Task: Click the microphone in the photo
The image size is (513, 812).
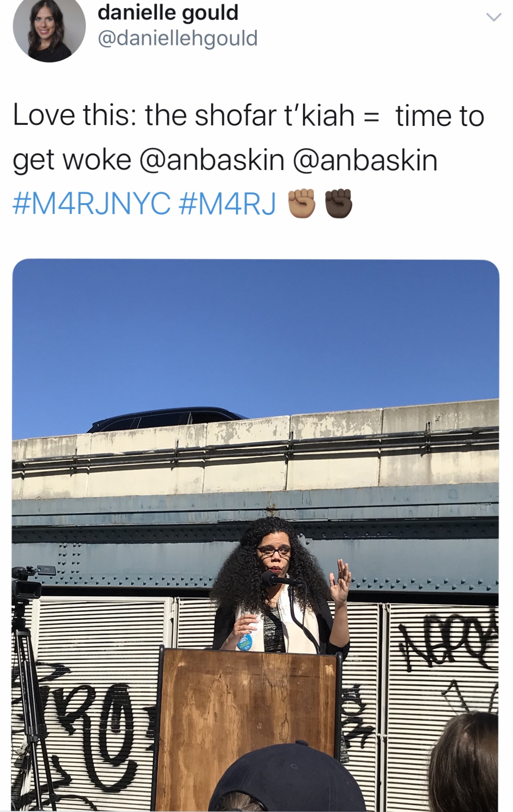Action: [279, 579]
